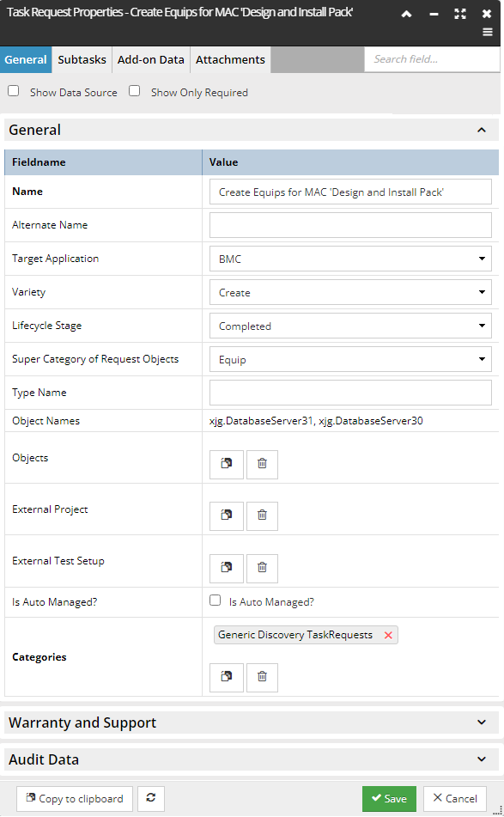Click the green Save button
The width and height of the screenshot is (504, 817).
pos(389,798)
